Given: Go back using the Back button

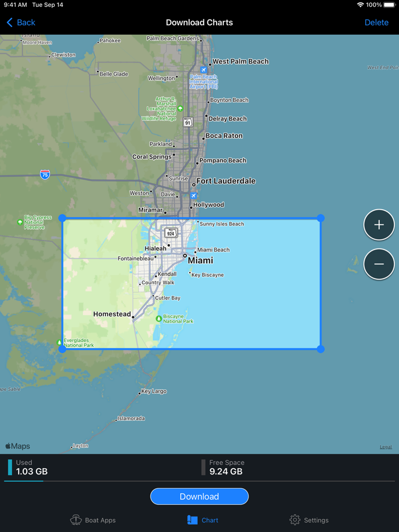Looking at the screenshot, I should [x=21, y=22].
